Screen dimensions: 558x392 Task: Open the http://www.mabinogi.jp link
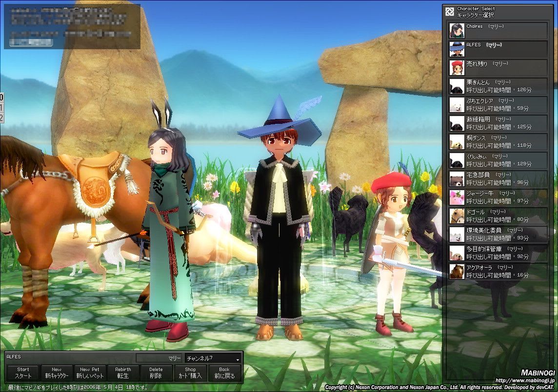point(525,380)
